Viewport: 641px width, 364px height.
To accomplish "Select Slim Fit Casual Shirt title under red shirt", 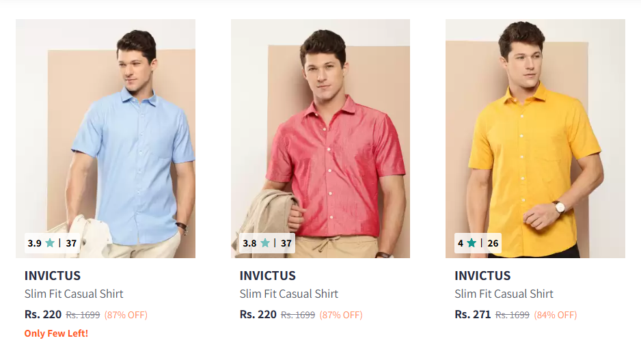I will tap(288, 294).
